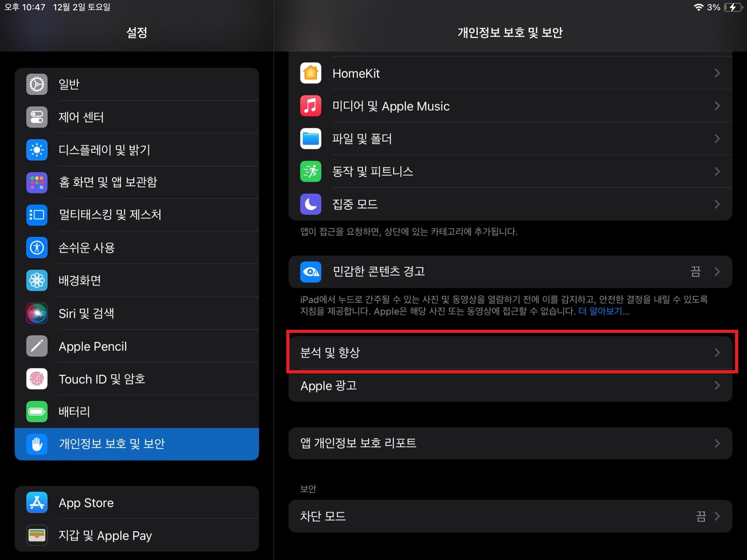This screenshot has height=560, width=747.
Task: Expand 파일 및 폴더 with its arrow
Action: coord(718,138)
